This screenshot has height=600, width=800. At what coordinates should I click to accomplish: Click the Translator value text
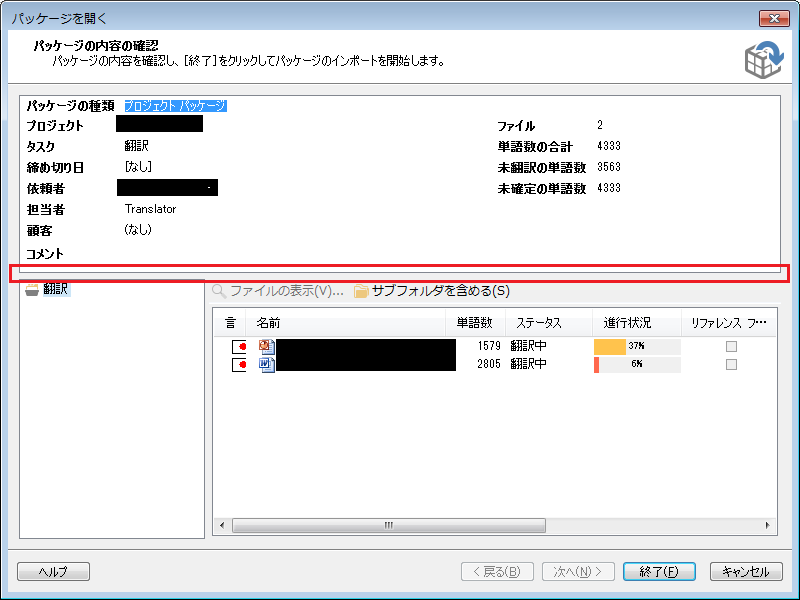tap(151, 209)
